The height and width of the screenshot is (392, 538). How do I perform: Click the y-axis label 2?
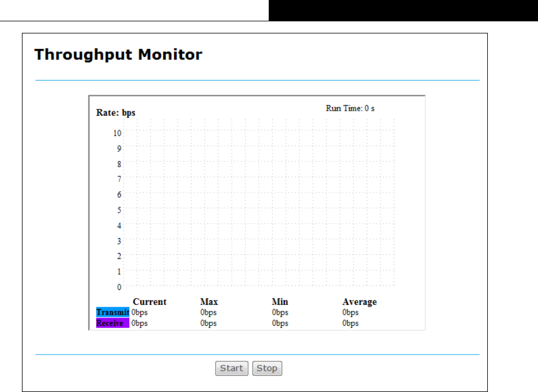(x=119, y=256)
